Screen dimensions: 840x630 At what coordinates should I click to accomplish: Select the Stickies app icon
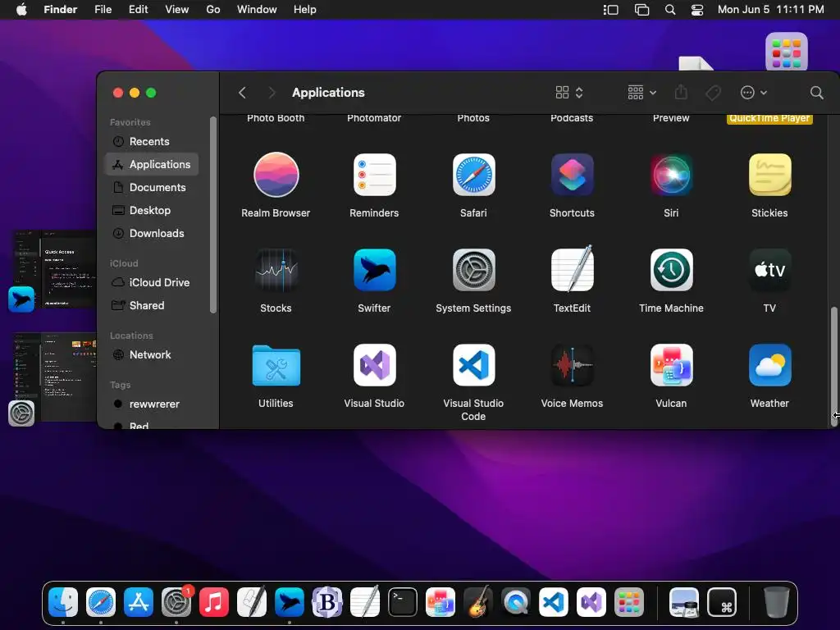[x=769, y=175]
